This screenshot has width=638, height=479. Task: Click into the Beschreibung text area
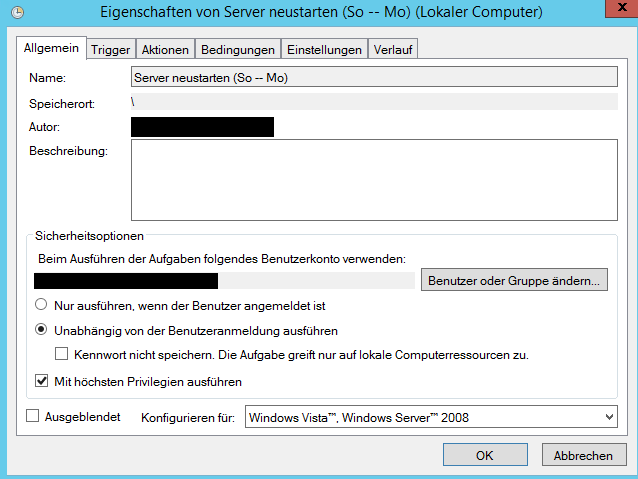pyautogui.click(x=374, y=180)
